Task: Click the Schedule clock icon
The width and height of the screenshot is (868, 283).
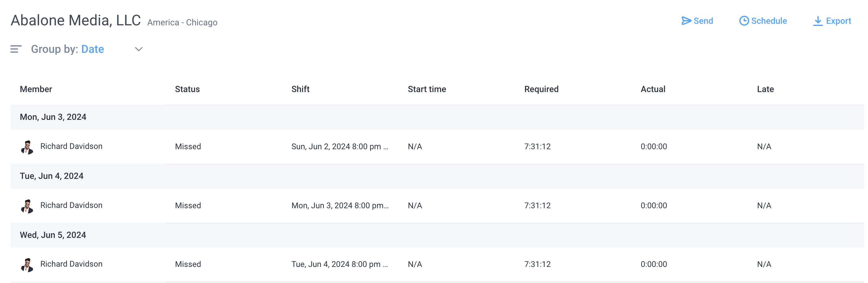Action: pyautogui.click(x=744, y=21)
